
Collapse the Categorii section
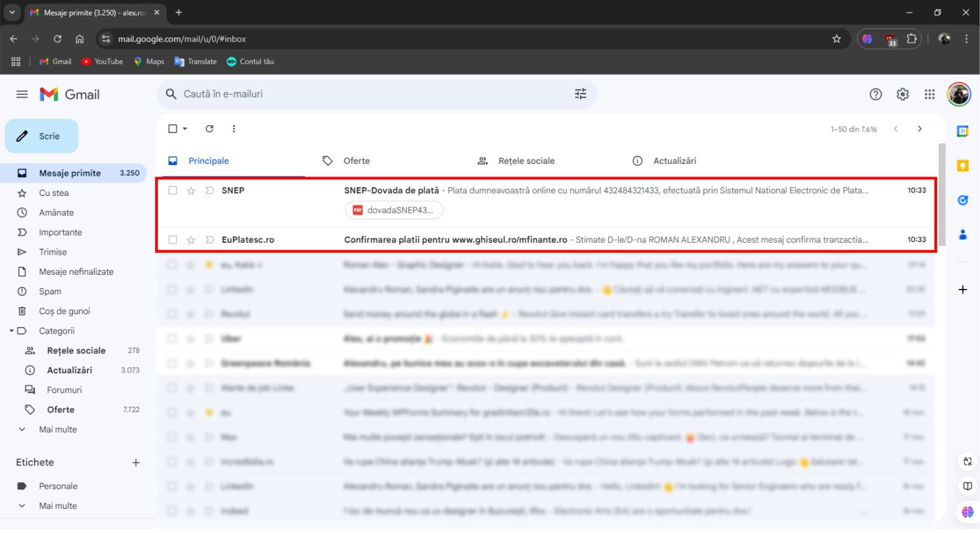11,331
